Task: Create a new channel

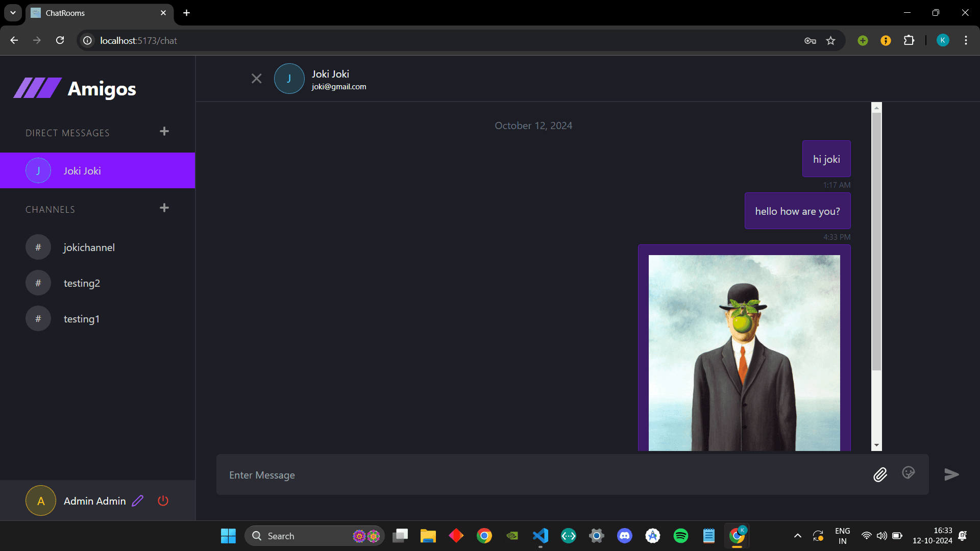Action: (x=164, y=208)
